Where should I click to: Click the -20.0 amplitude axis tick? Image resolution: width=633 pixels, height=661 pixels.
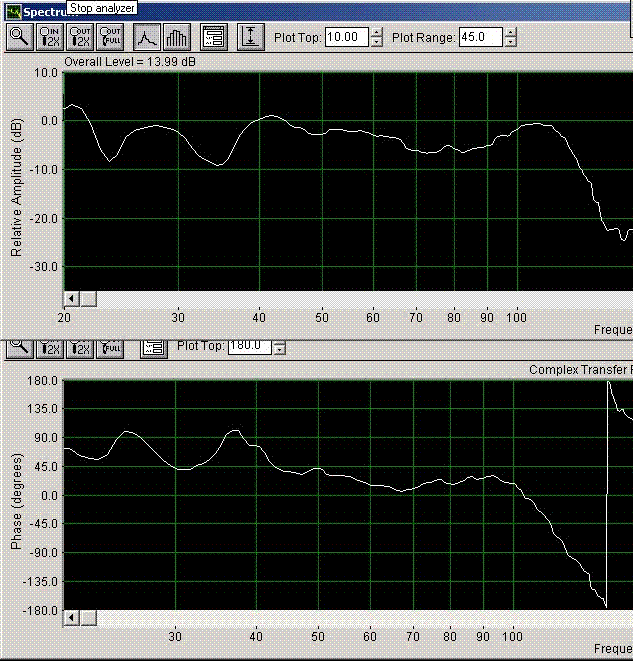click(x=44, y=218)
